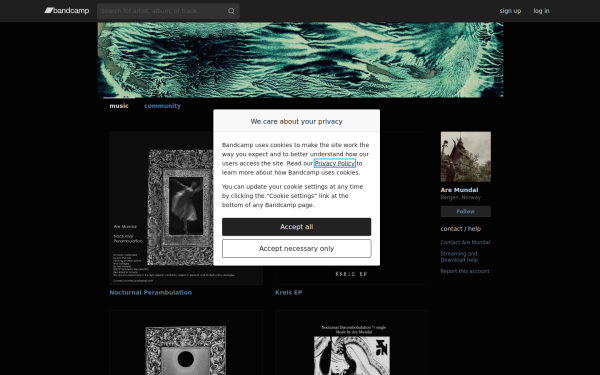Follow Are Mundal
The width and height of the screenshot is (600, 375).
(x=466, y=212)
